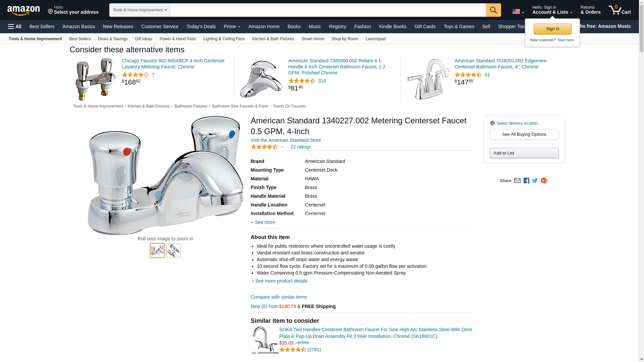Go to Amazon home via logo
This screenshot has width=644, height=362.
pyautogui.click(x=23, y=10)
